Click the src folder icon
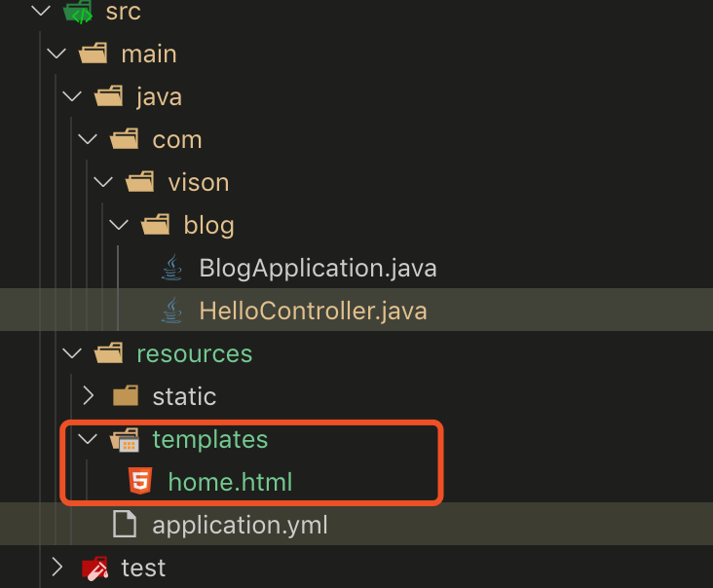Screen dimensions: 713x588 pyautogui.click(x=77, y=13)
